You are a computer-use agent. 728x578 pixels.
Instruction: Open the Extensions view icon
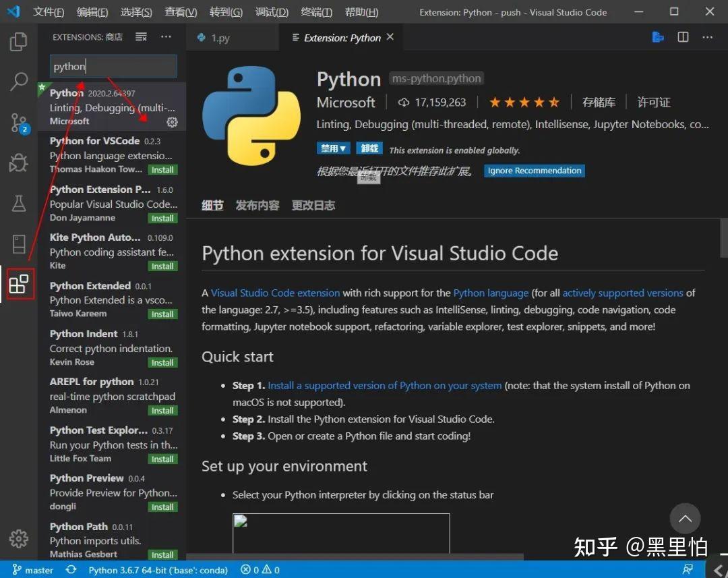(x=19, y=283)
